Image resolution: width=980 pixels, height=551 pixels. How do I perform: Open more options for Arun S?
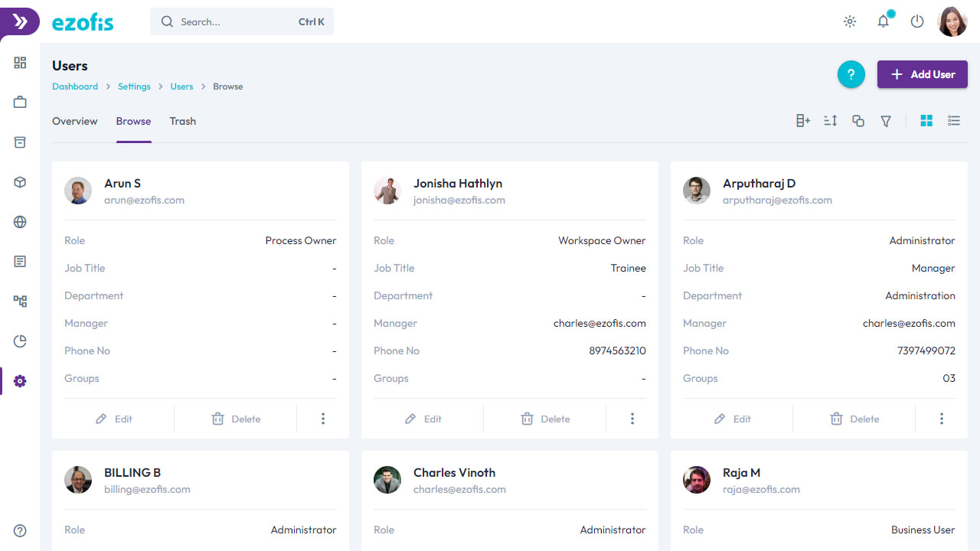(323, 419)
